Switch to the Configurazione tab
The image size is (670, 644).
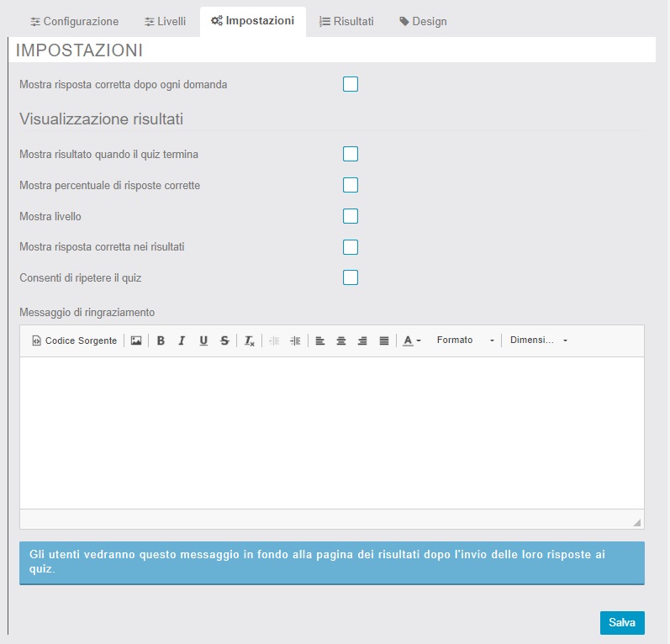pos(74,21)
